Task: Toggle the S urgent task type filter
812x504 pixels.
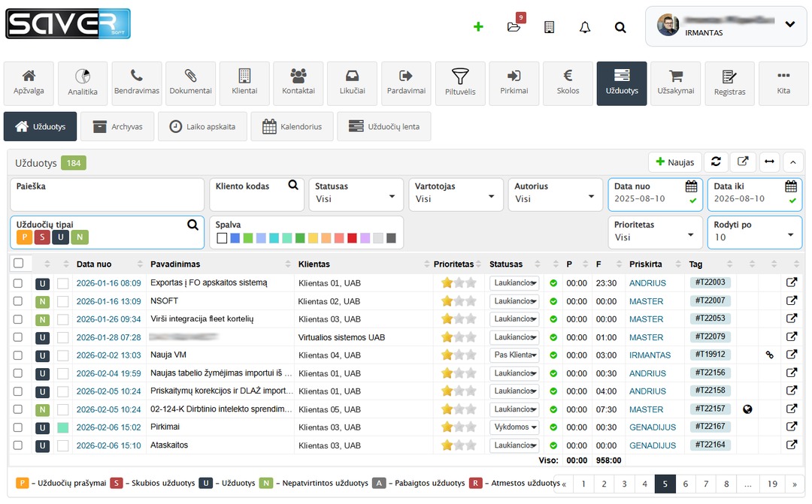Action: (x=42, y=237)
